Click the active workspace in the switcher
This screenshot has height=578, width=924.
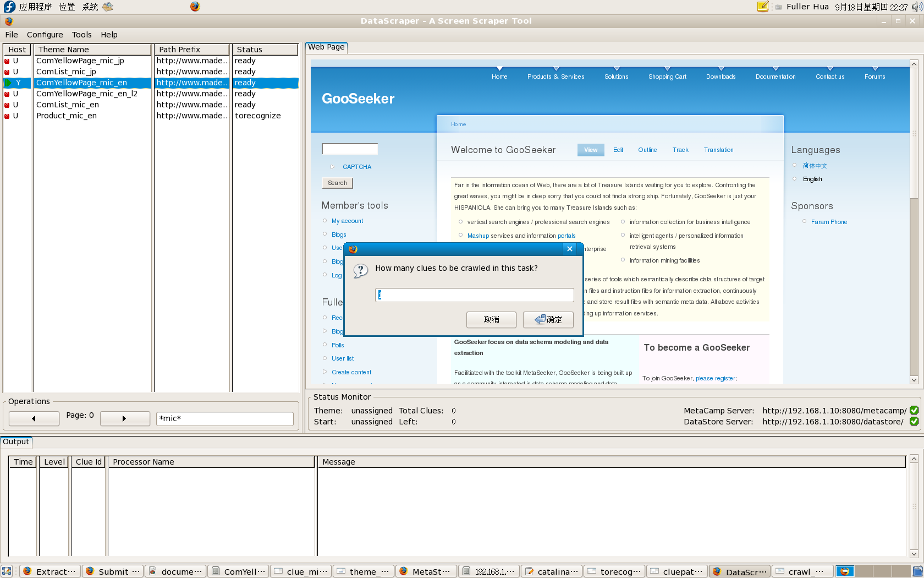coord(845,571)
